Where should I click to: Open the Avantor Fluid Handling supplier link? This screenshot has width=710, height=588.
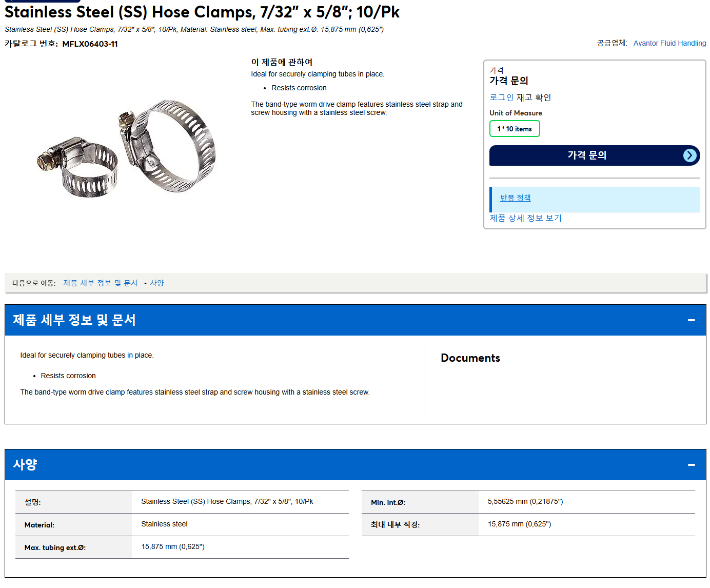coord(669,43)
